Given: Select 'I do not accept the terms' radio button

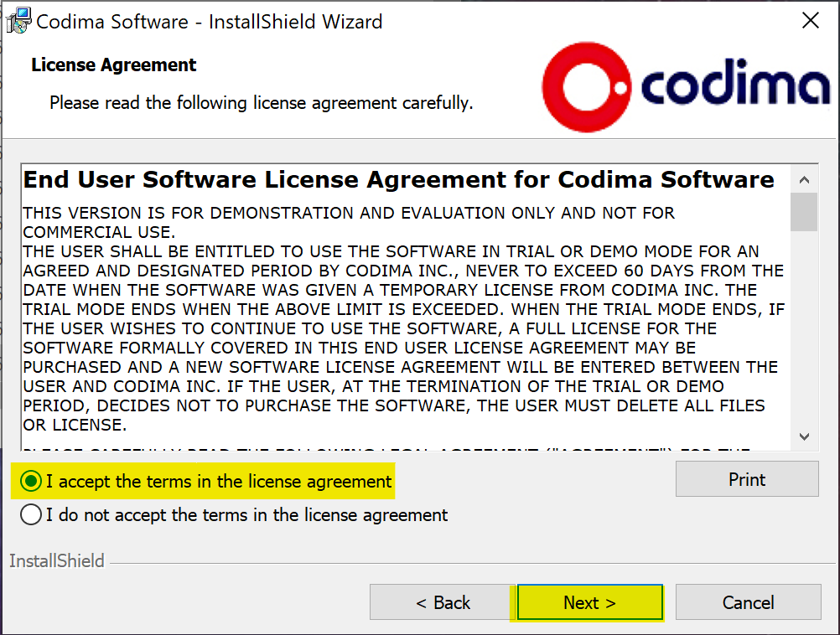Looking at the screenshot, I should click(x=31, y=514).
